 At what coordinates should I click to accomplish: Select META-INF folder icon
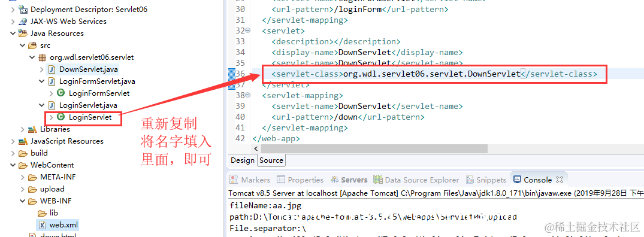[x=32, y=177]
